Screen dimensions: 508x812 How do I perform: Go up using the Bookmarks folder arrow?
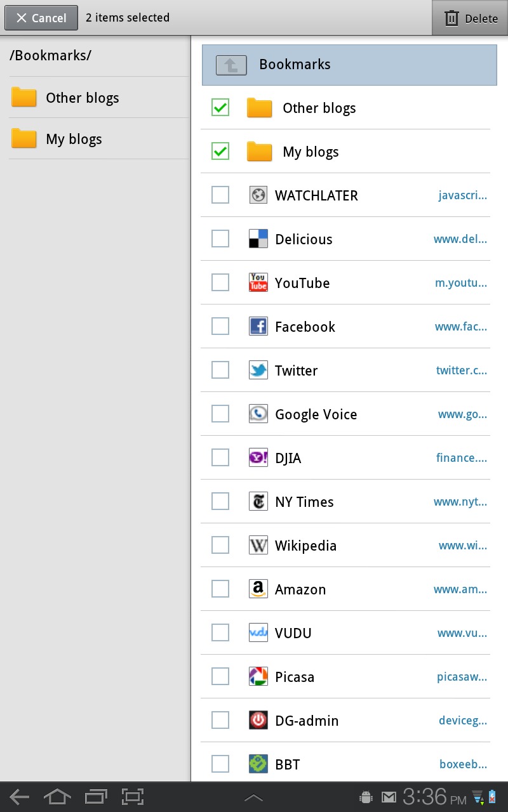pos(231,65)
